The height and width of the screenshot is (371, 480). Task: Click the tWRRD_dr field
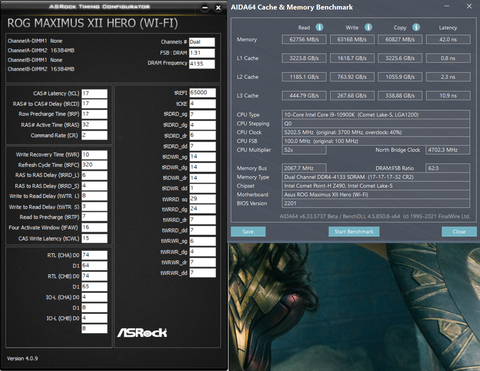click(202, 220)
